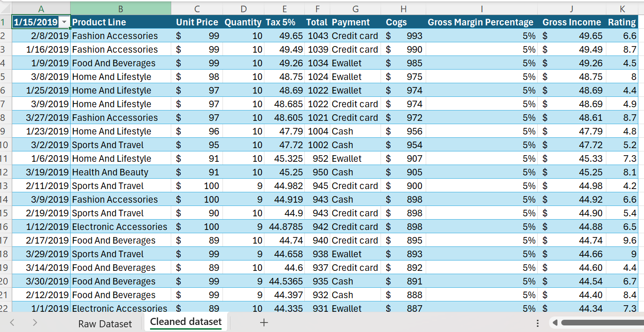Add a new sheet with the plus button
This screenshot has width=644, height=332.
point(264,323)
